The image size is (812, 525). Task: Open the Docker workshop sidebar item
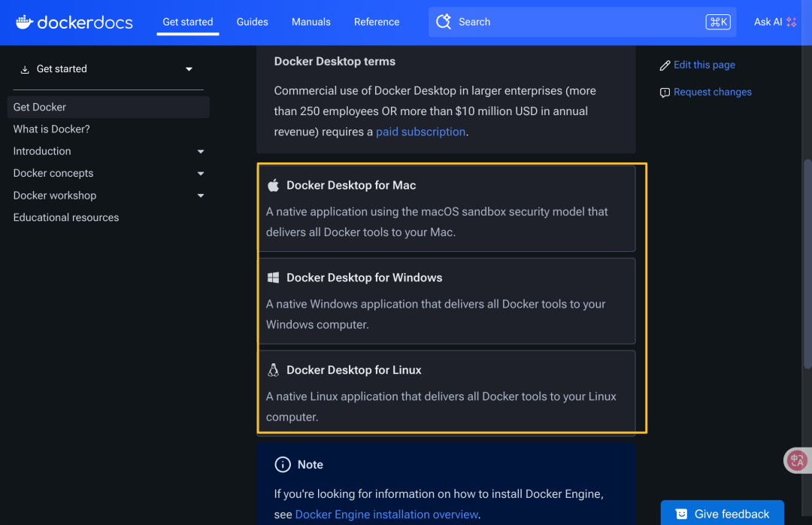click(x=55, y=196)
